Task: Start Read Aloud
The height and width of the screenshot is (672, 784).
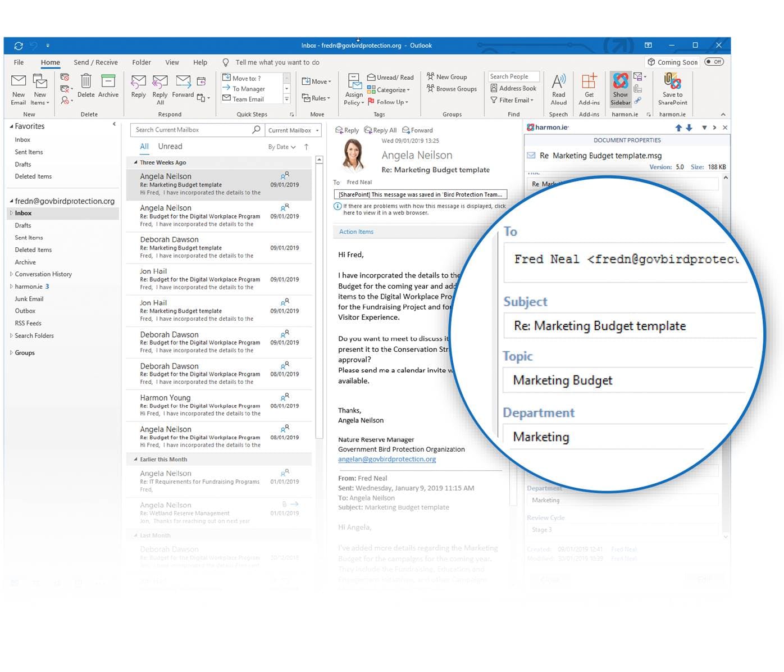Action: click(x=558, y=89)
